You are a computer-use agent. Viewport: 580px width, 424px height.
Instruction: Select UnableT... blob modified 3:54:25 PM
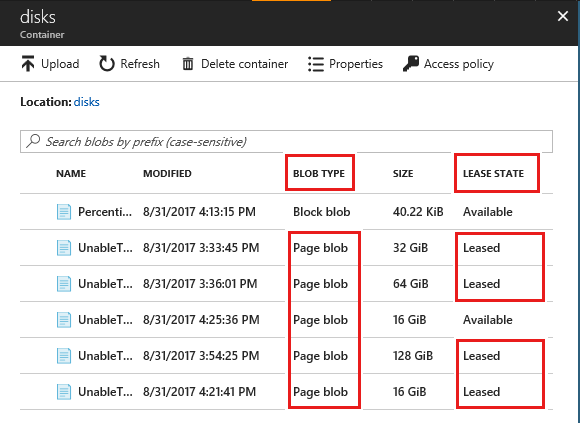[x=105, y=356]
